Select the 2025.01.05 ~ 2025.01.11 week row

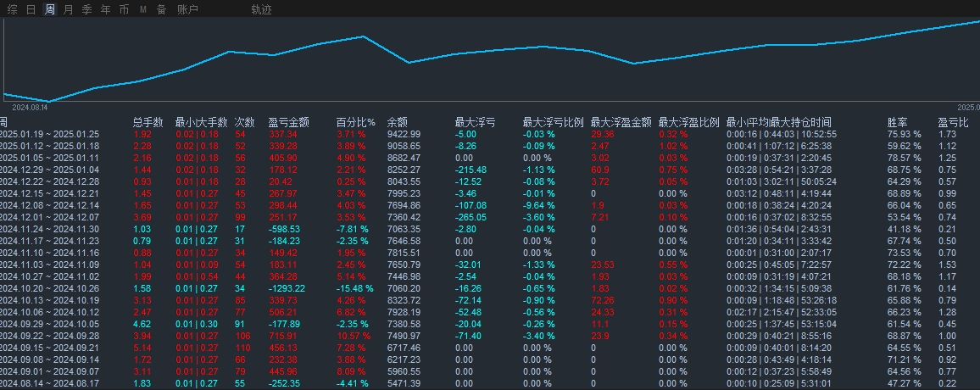click(x=490, y=158)
